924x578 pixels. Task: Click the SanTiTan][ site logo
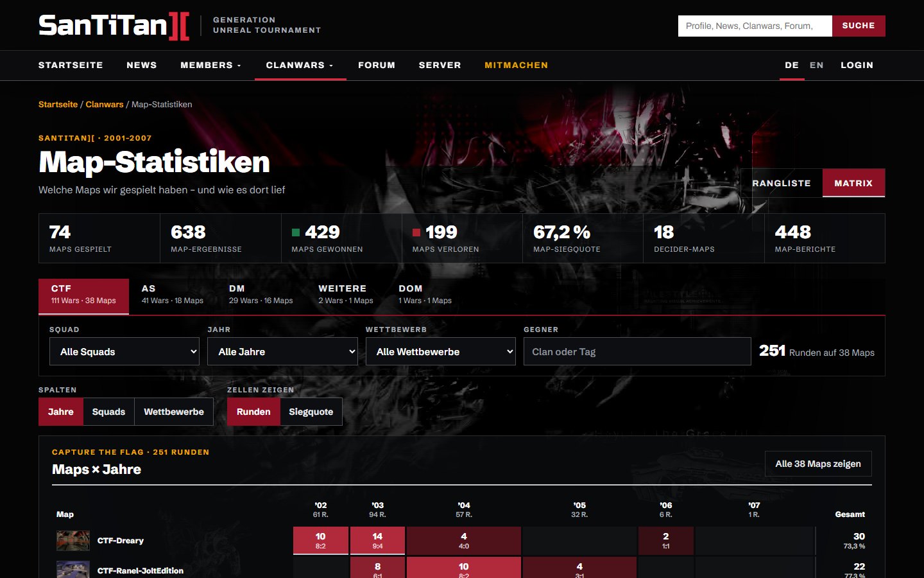(x=114, y=26)
